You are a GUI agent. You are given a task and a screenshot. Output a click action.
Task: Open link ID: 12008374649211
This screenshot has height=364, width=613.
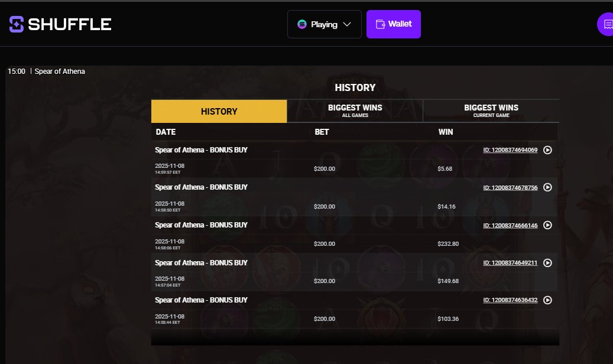pos(510,263)
